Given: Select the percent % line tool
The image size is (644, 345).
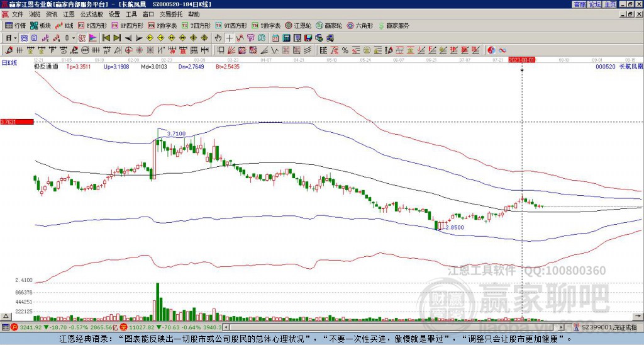Looking at the screenshot, I should [x=345, y=50].
